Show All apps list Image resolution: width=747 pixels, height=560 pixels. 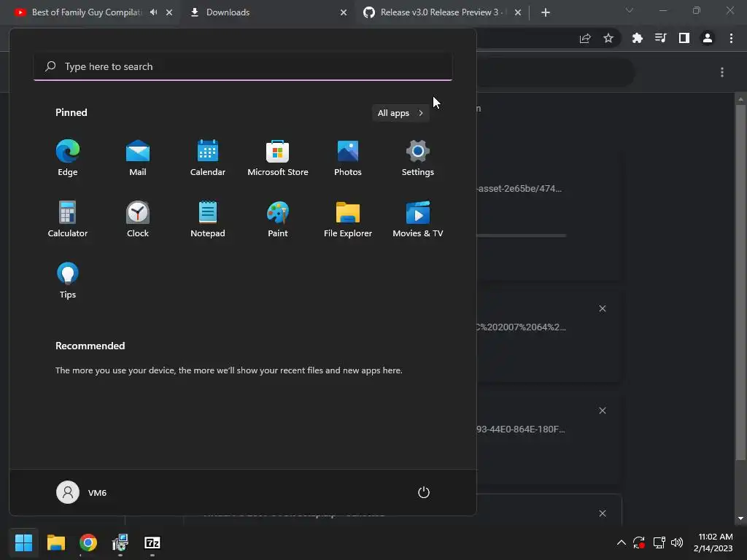tap(400, 113)
